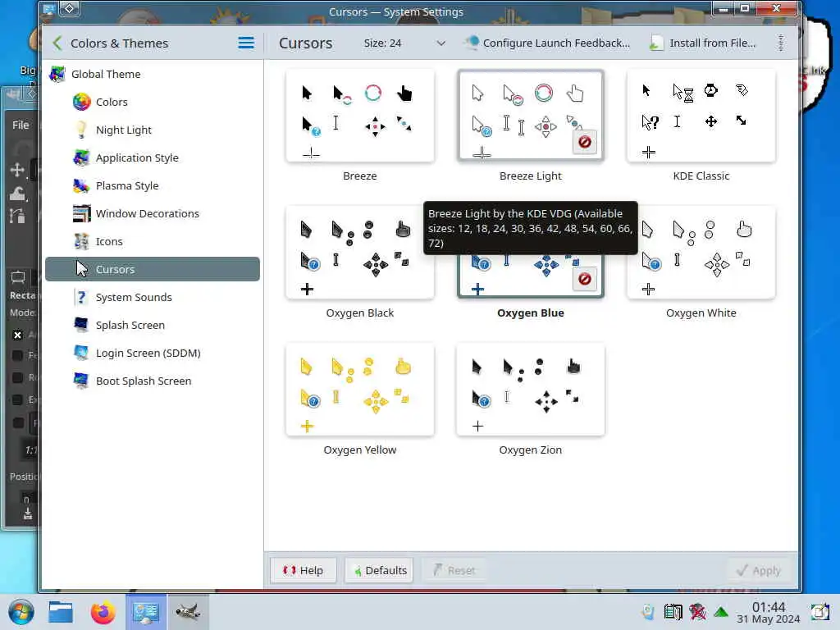
Task: Remove Oxygen Blue theme with delete icon
Action: [x=584, y=279]
